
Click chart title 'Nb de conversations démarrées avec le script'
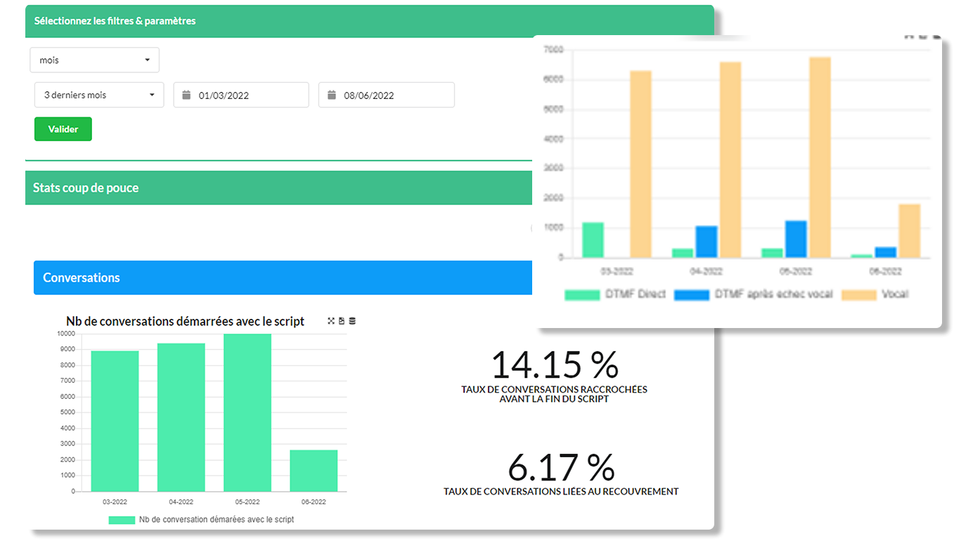tap(185, 321)
